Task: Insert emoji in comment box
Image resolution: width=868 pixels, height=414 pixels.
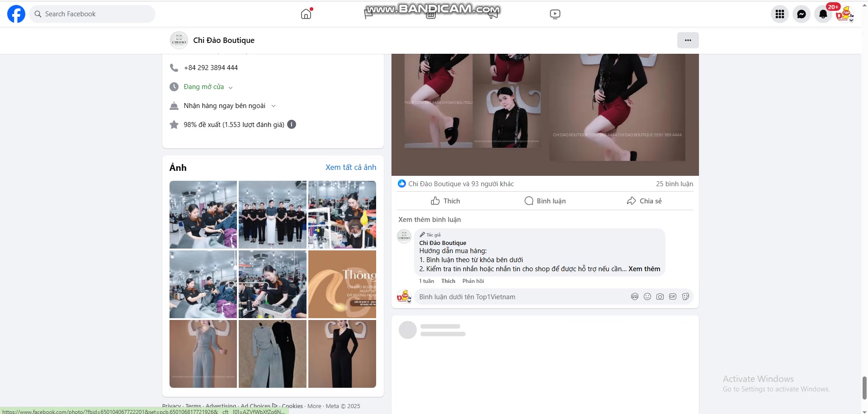Action: (x=647, y=296)
